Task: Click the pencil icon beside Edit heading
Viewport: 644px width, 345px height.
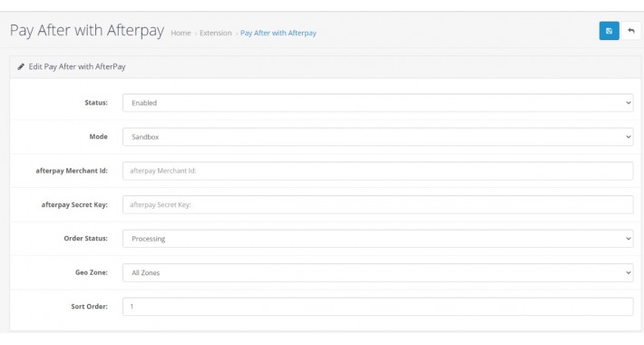Action: tap(21, 66)
